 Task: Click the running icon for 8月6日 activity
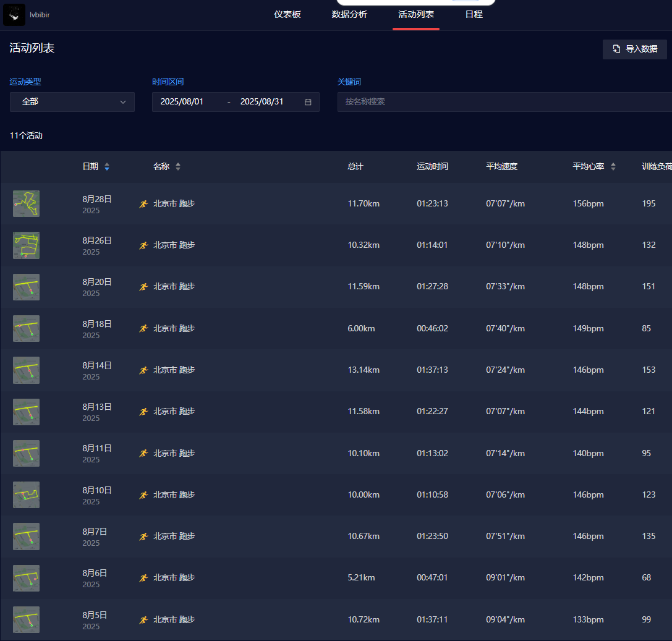143,577
